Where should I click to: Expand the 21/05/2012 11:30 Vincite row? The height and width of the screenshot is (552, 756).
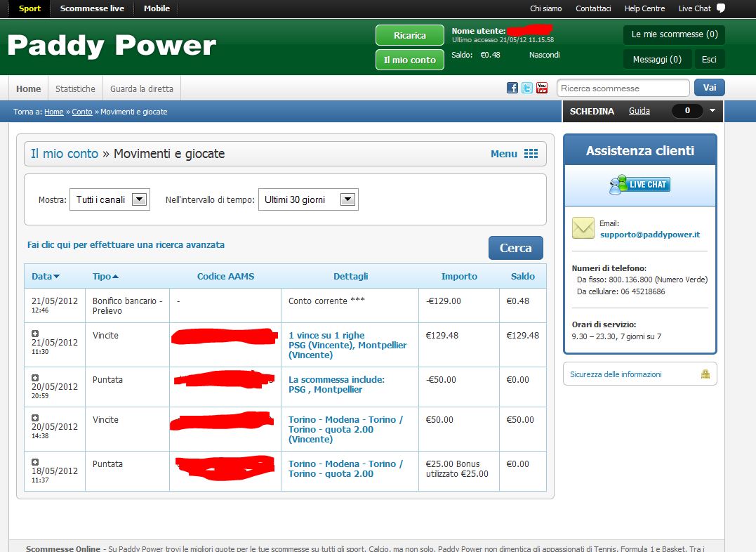coord(34,334)
